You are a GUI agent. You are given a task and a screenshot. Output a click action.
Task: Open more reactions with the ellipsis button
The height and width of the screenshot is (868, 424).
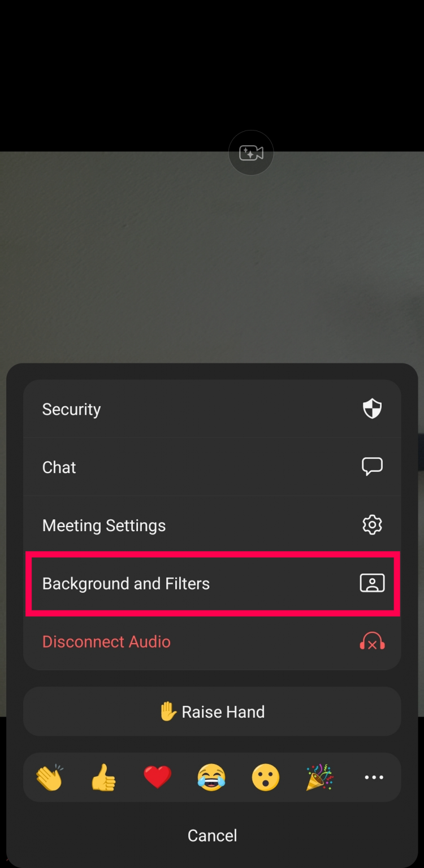point(374,777)
